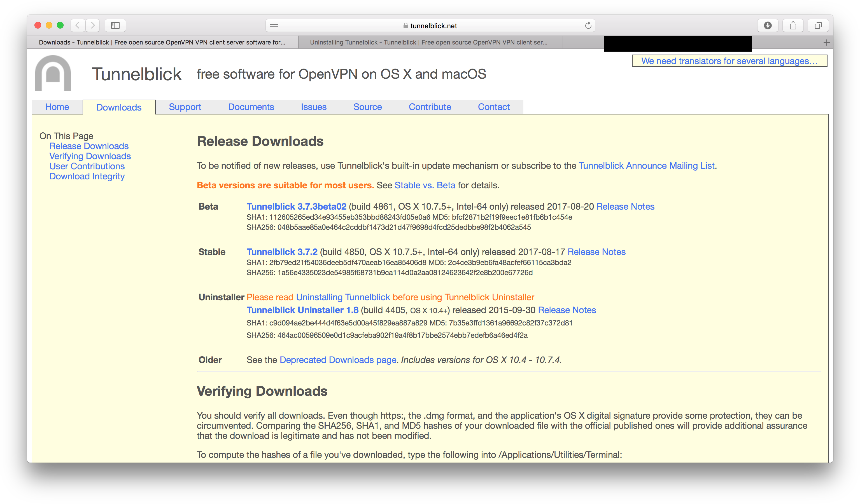Open the Support navigation tab
The height and width of the screenshot is (504, 860).
click(x=185, y=107)
